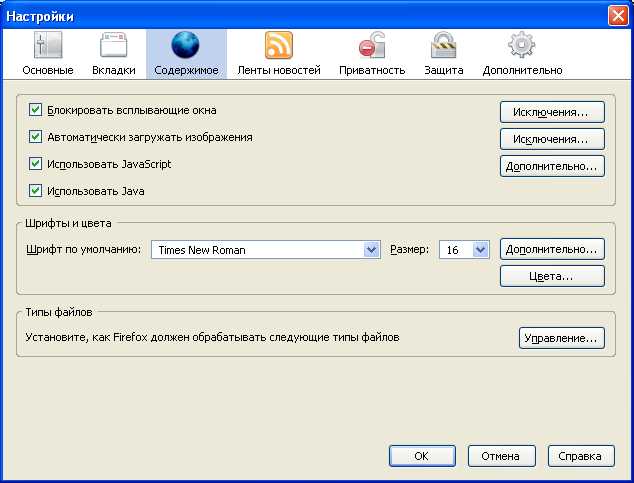Open the Защита padlock icon
The image size is (634, 483).
[443, 46]
